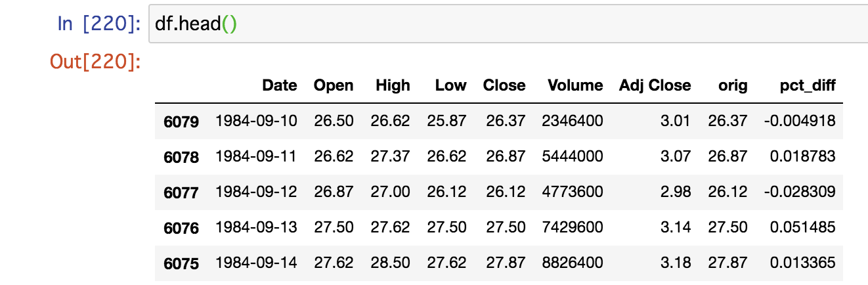Select the Adj Close column header
This screenshot has height=285, width=868.
655,85
